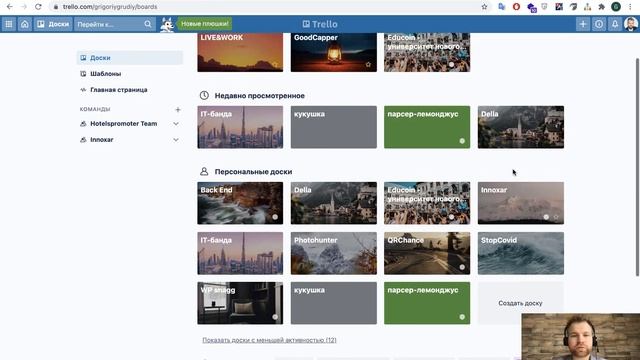The image size is (640, 360).
Task: Click Создать доску to create board
Action: tap(520, 303)
